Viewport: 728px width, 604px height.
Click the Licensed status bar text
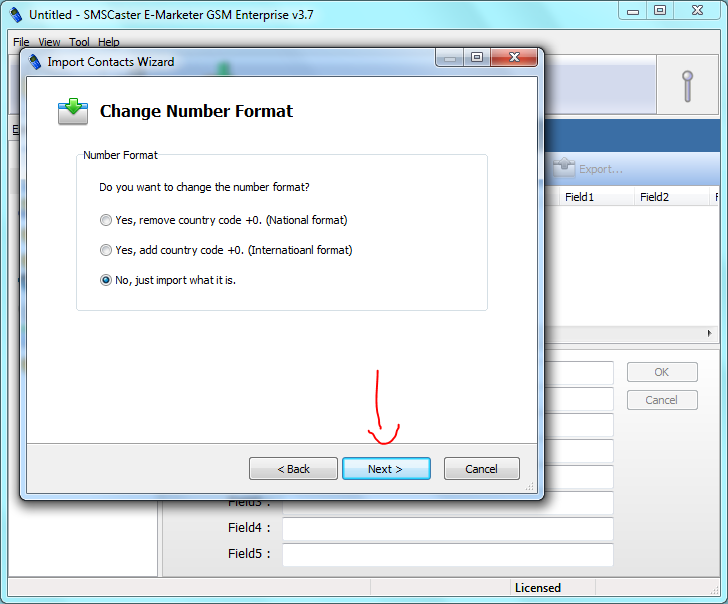pyautogui.click(x=538, y=588)
